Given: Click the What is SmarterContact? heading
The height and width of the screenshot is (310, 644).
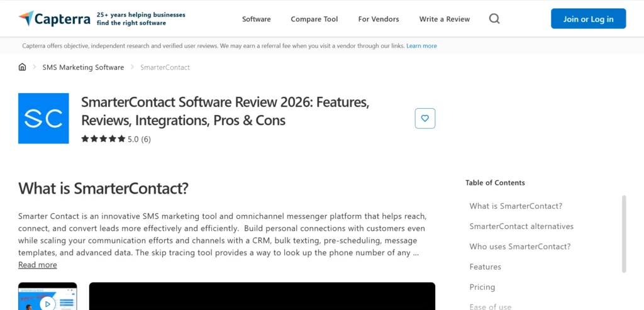Looking at the screenshot, I should click(103, 189).
